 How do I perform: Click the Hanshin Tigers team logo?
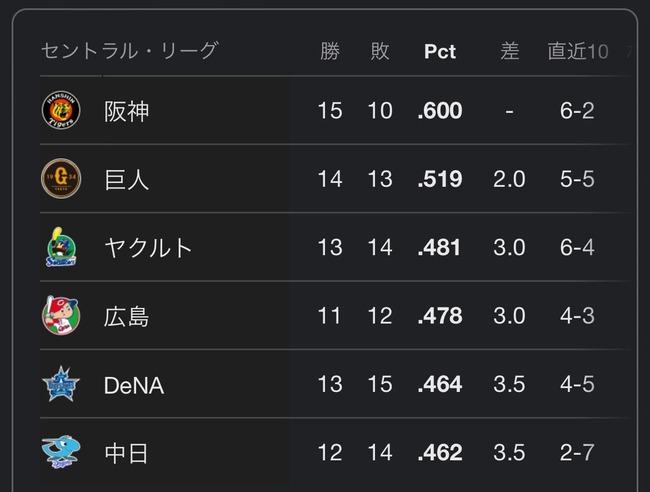tap(61, 110)
